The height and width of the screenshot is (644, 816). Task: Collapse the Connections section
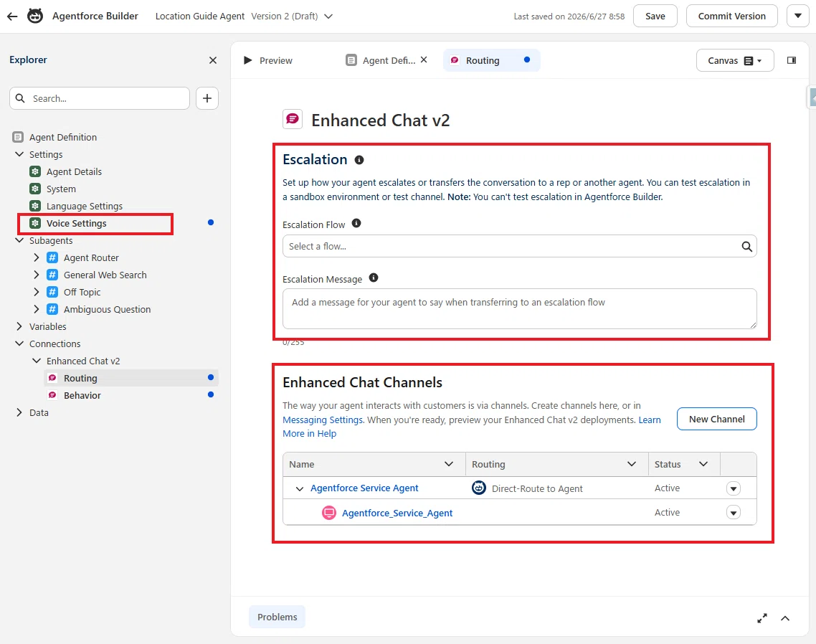click(19, 343)
